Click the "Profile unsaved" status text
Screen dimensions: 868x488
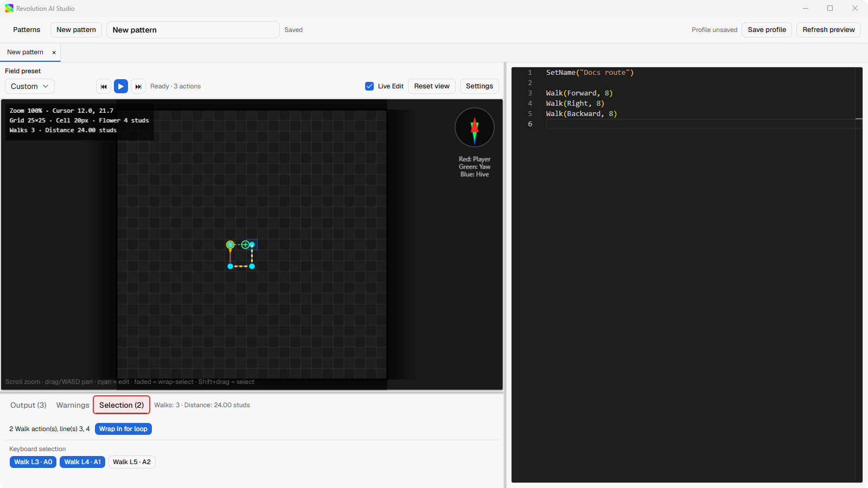(714, 30)
